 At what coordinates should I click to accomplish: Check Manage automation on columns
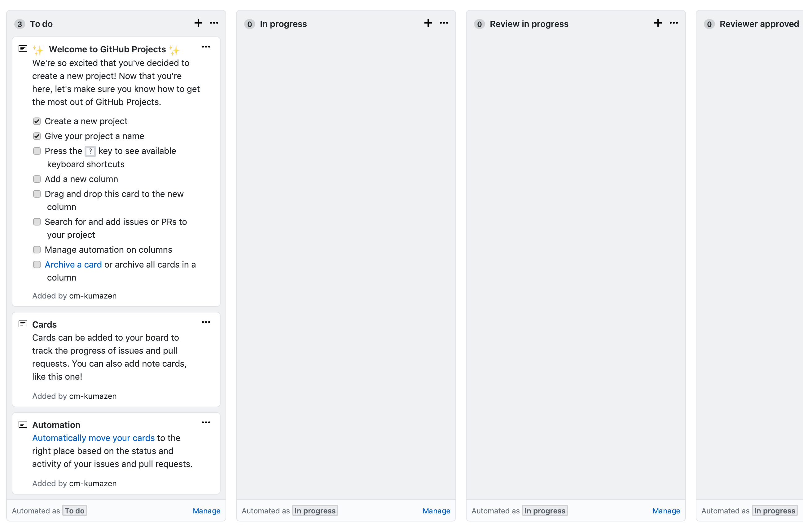tap(37, 250)
